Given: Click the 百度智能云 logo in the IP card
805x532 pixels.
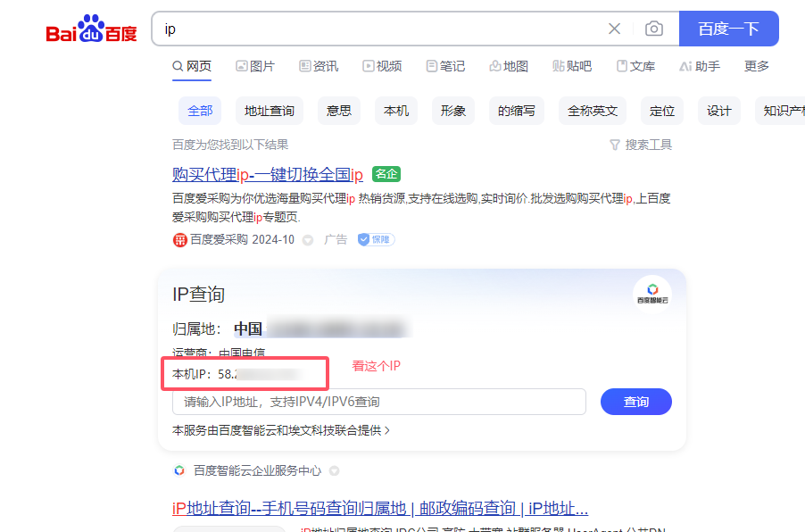Looking at the screenshot, I should tap(652, 295).
